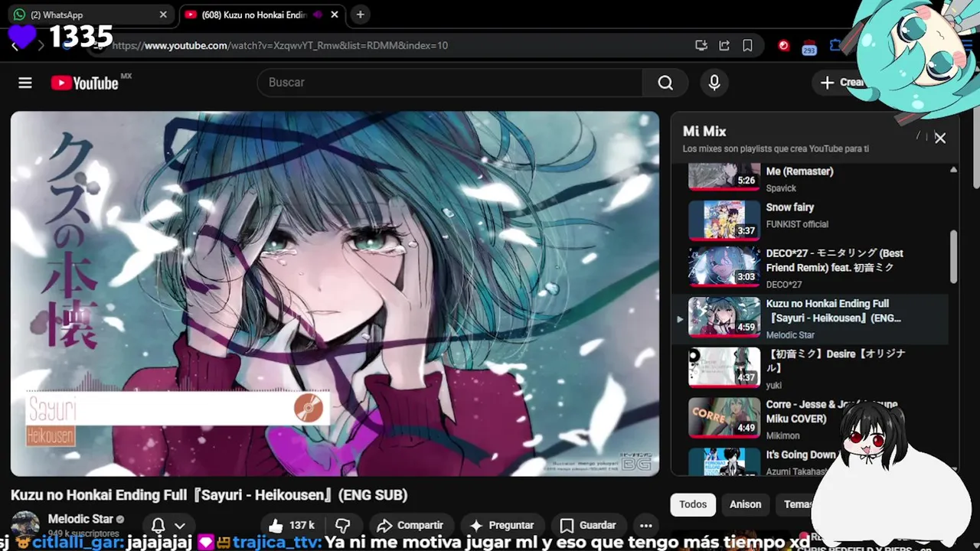Click the Mi Mix playlist scrollbar thumb

pos(953,256)
